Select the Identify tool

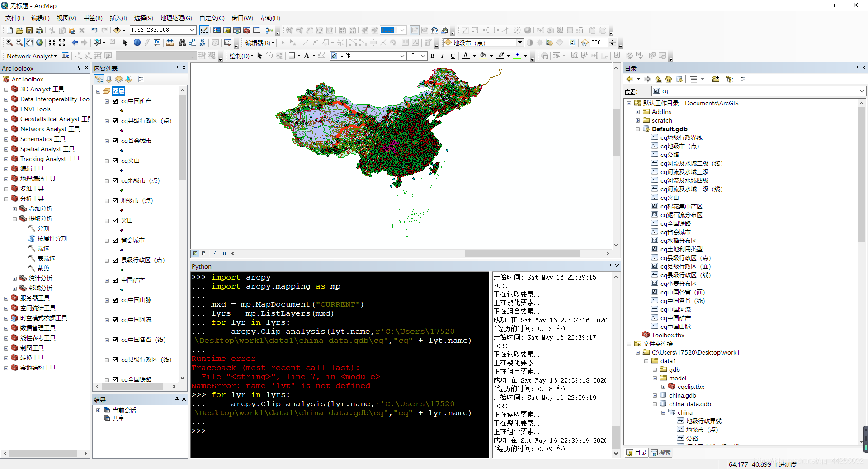coord(137,43)
